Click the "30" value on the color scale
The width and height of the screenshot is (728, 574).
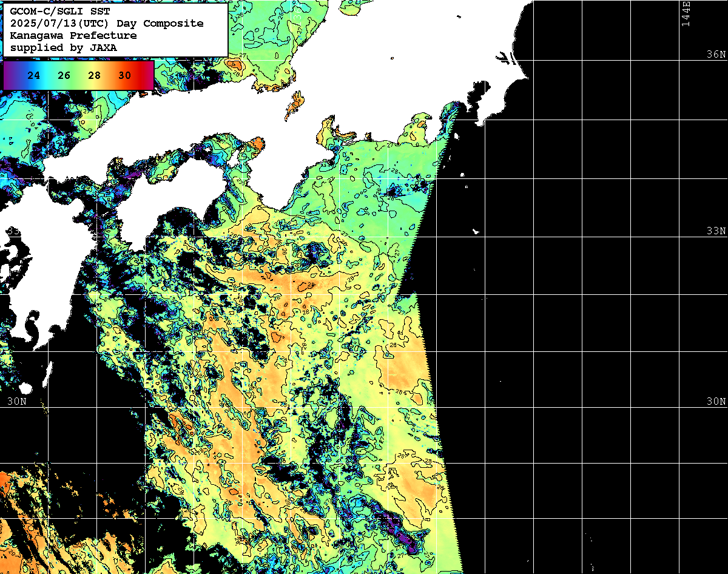[125, 76]
